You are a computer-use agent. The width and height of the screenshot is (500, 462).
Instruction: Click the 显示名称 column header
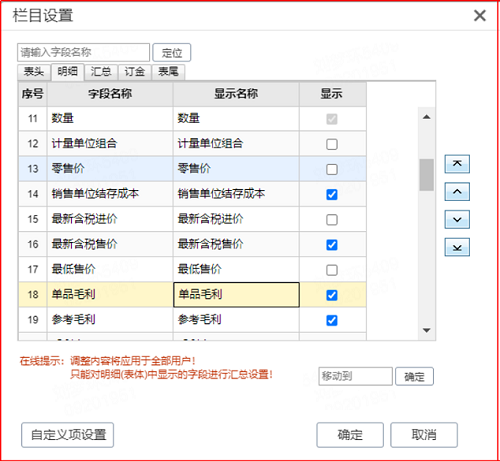[236, 94]
